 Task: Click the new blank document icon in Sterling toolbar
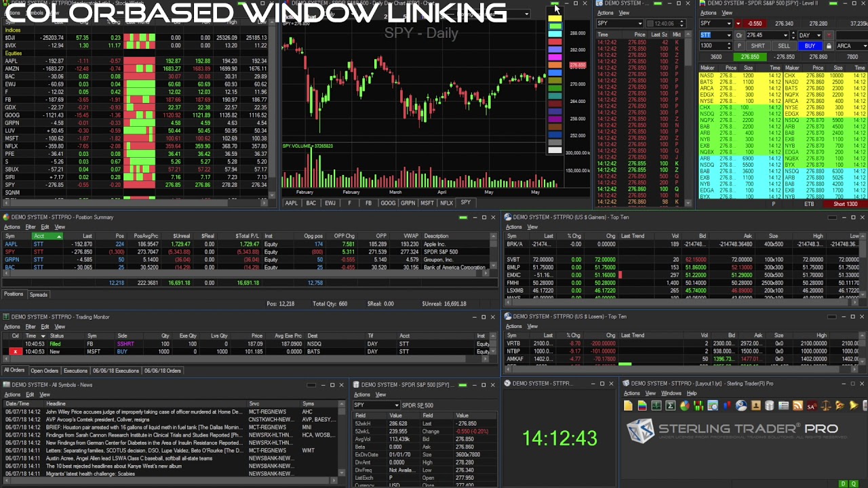coord(628,405)
